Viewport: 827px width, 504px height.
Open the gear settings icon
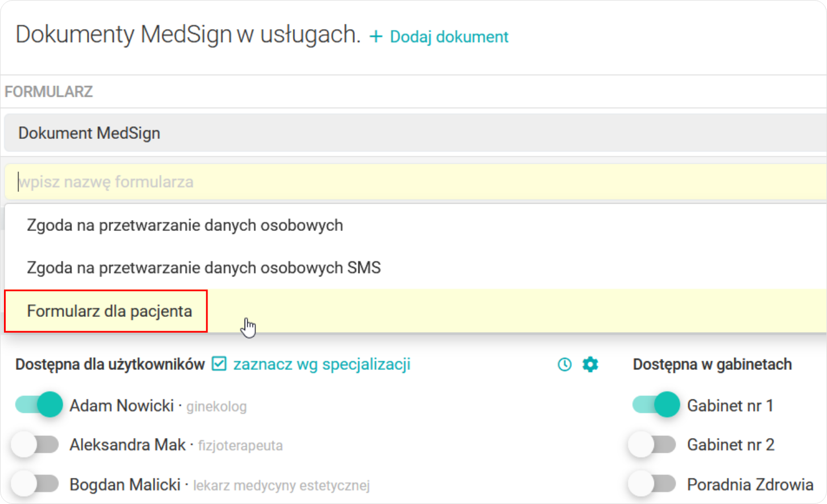(x=590, y=365)
